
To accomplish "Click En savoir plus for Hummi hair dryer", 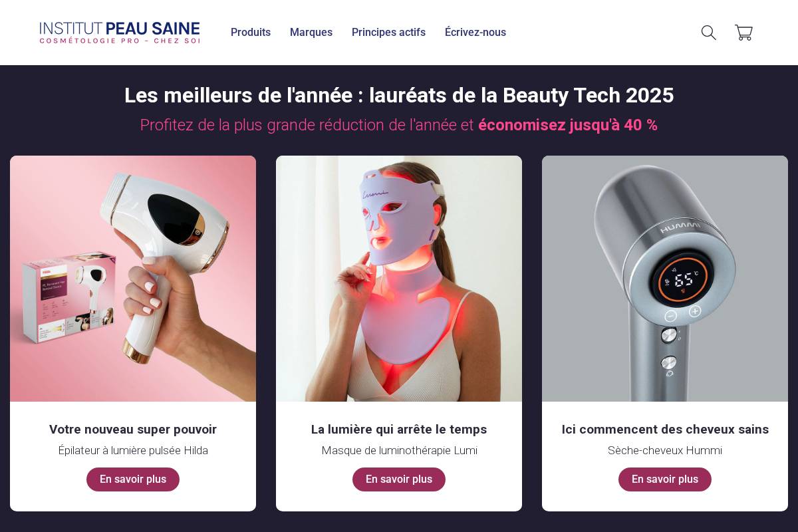I will coord(665,479).
